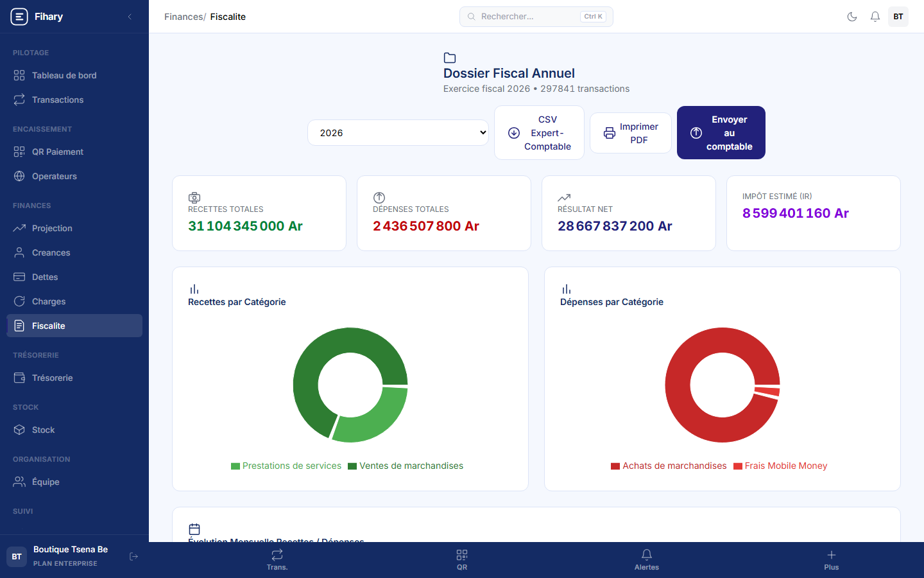
Task: Click the Fihary logo icon
Action: 19,17
